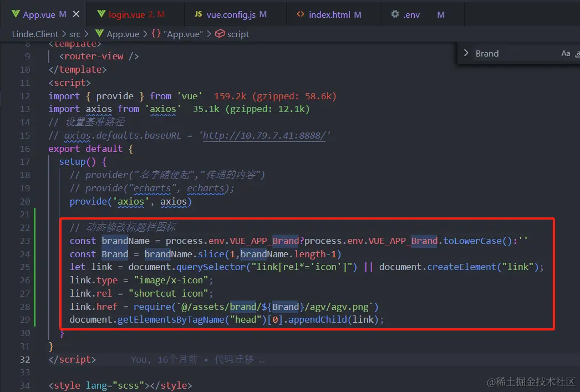Click the '<router-view />' tag text
The height and width of the screenshot is (392, 580).
(99, 56)
